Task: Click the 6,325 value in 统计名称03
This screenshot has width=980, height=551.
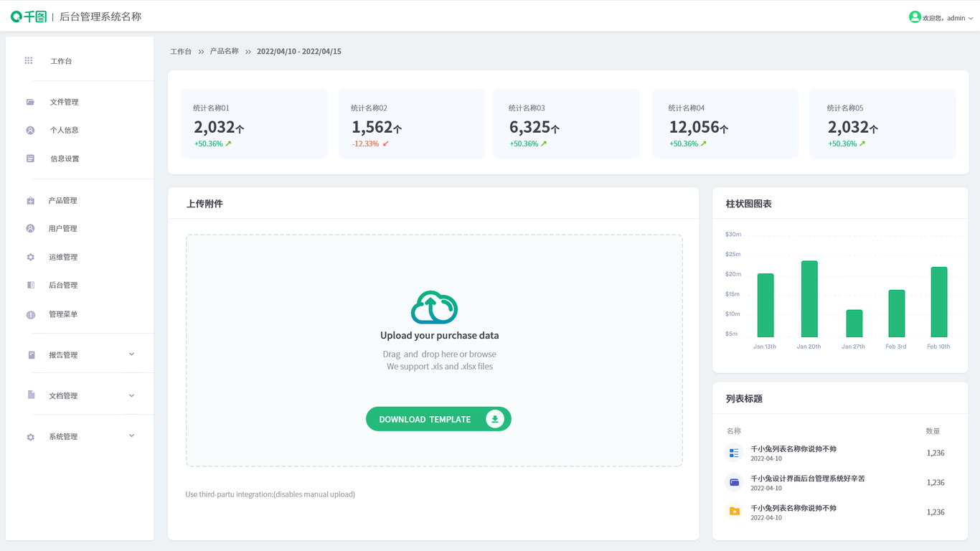Action: pos(529,127)
